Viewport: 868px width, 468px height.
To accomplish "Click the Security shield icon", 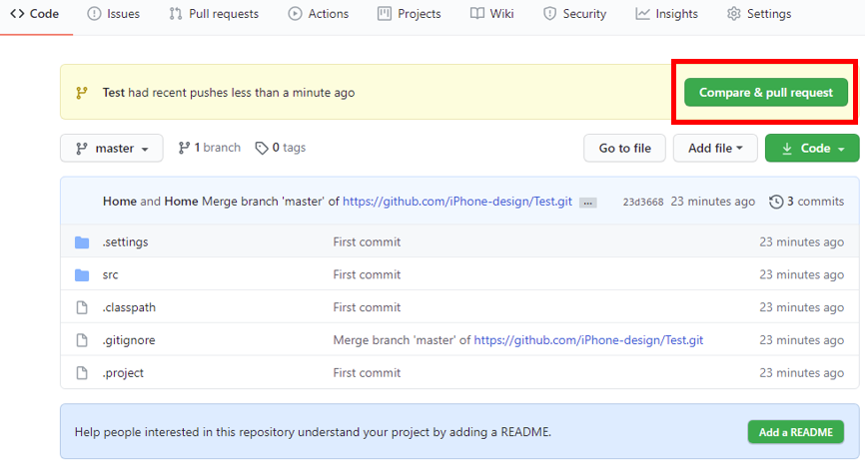I will 549,14.
